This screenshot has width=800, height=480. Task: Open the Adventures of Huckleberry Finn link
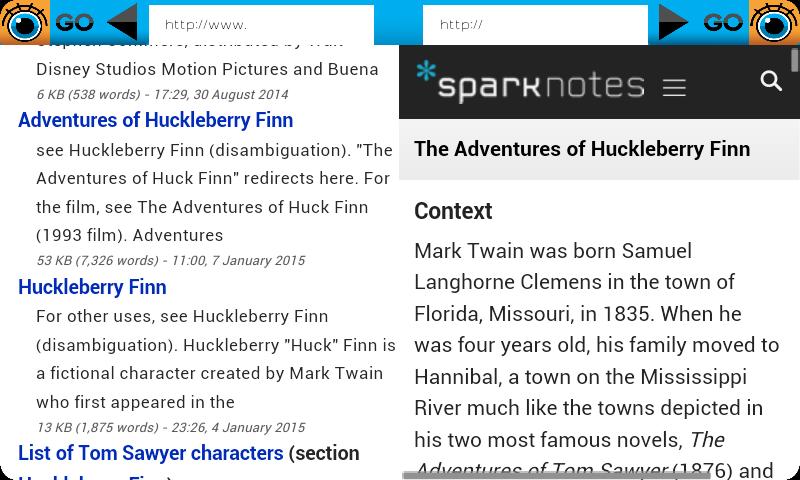155,120
